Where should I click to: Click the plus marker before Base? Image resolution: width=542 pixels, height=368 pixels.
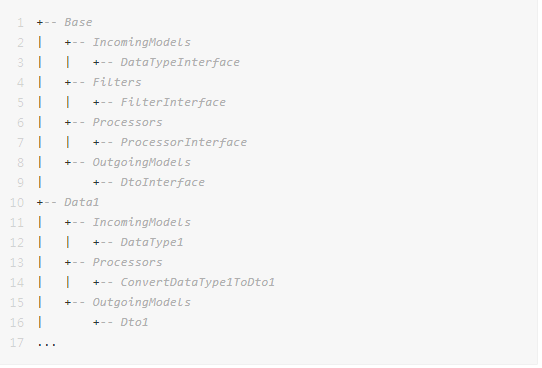(x=40, y=22)
